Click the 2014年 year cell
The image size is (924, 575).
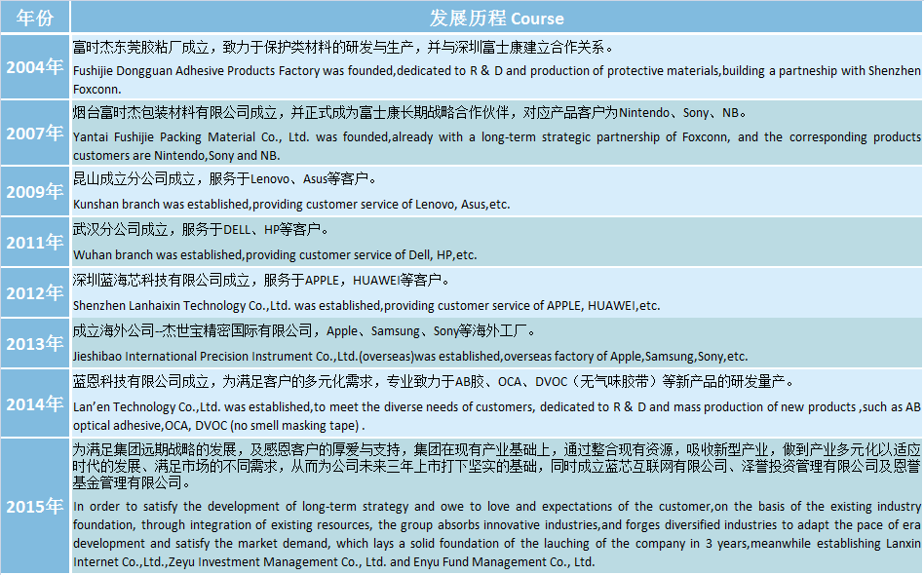pyautogui.click(x=35, y=402)
